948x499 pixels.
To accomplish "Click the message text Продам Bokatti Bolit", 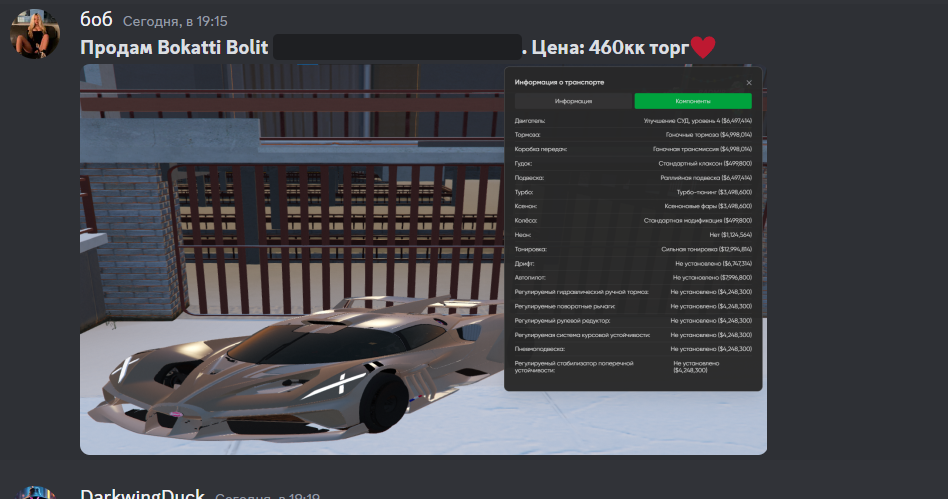I will [x=174, y=47].
